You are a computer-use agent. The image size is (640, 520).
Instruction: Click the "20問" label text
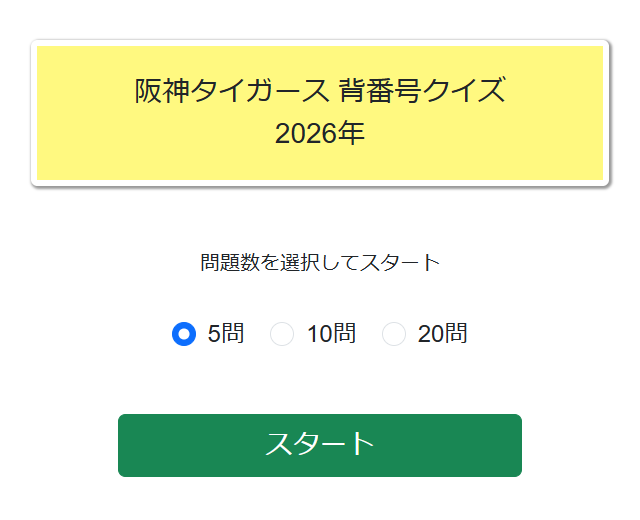tap(442, 334)
